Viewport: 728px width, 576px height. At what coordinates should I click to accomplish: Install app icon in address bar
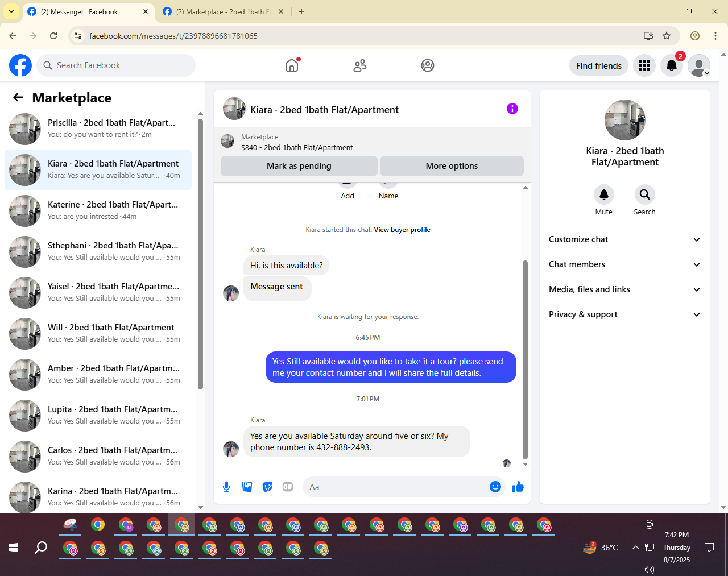[x=648, y=36]
